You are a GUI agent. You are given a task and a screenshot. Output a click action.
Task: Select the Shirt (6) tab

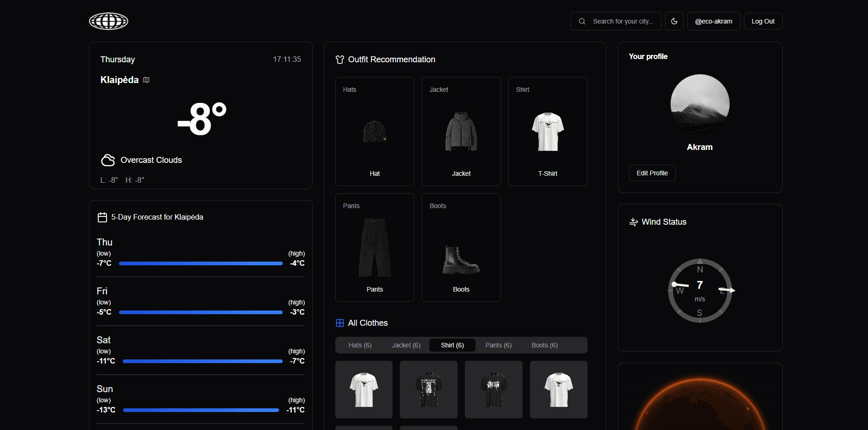click(x=452, y=345)
